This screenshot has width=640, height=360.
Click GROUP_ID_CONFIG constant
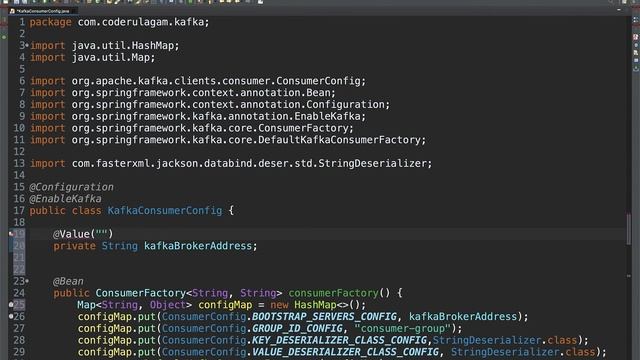pos(297,329)
